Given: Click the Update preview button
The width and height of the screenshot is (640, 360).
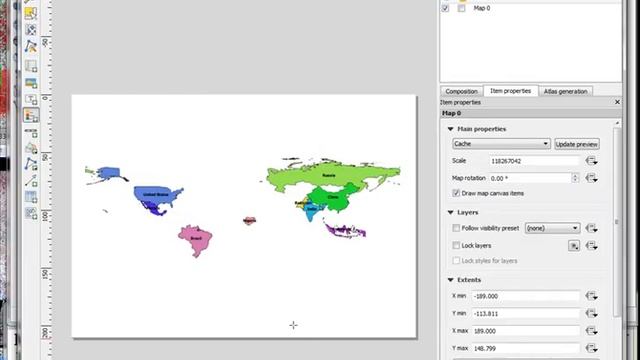Looking at the screenshot, I should click(x=577, y=144).
